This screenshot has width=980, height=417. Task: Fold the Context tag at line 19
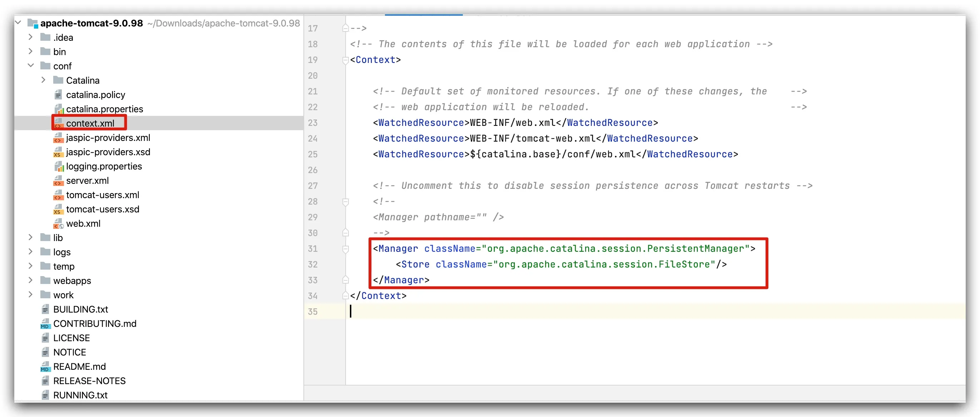click(x=346, y=60)
